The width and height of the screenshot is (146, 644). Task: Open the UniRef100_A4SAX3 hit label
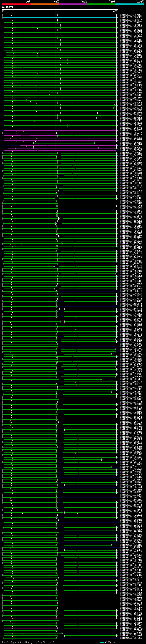tap(131, 130)
